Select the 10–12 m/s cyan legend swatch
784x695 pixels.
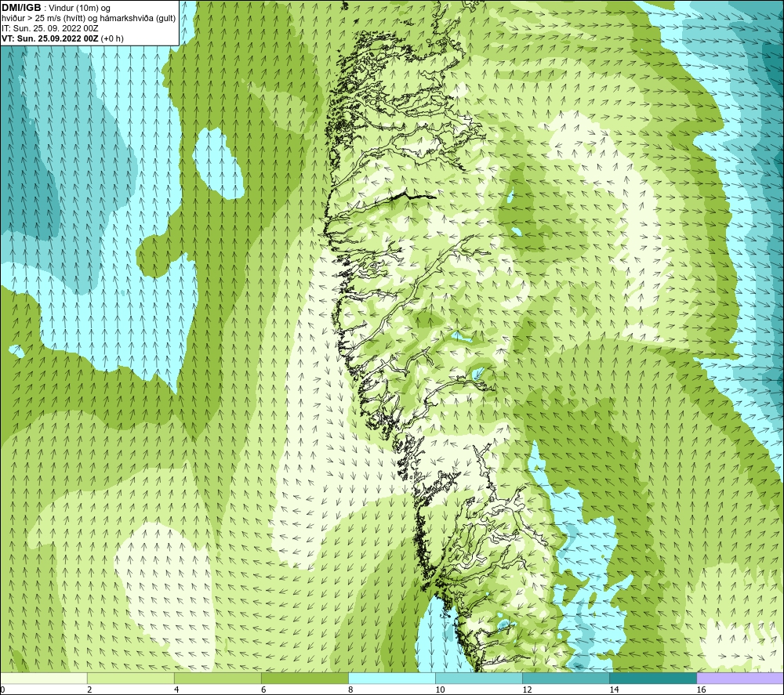pos(479,678)
